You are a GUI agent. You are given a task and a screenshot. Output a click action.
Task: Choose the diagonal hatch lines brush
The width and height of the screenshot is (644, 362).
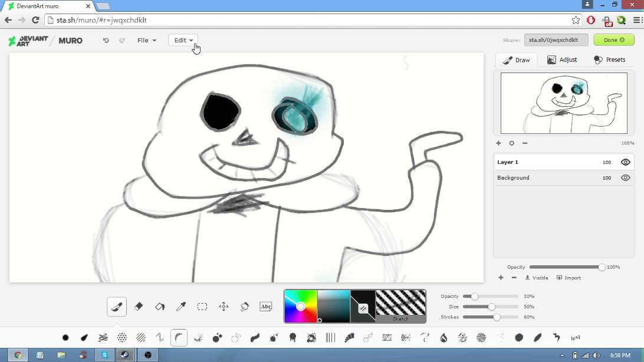pos(141,338)
